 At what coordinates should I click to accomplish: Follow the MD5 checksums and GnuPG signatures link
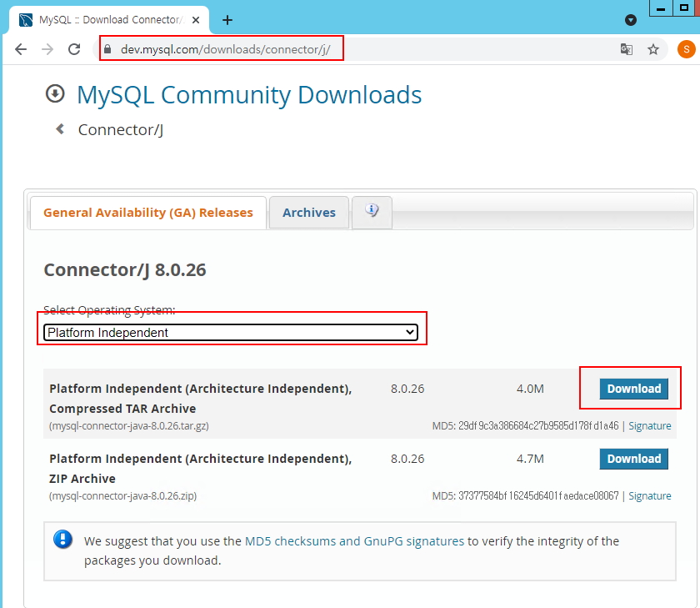(x=354, y=541)
